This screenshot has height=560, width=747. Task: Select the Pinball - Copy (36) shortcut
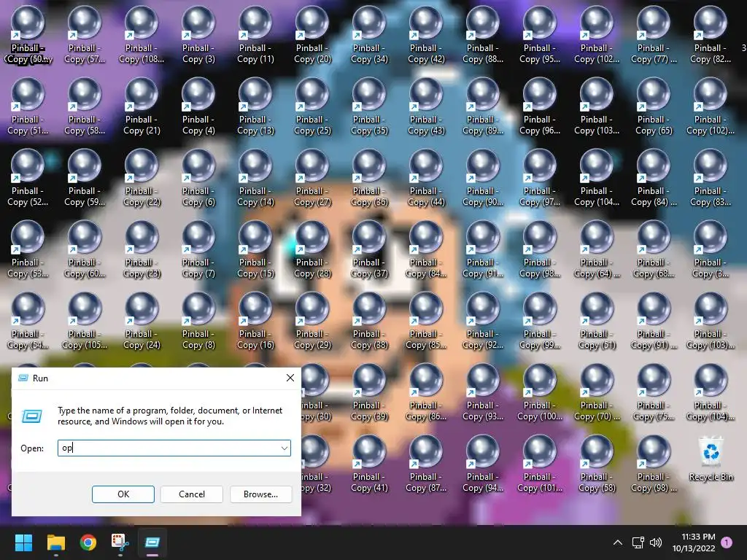(x=369, y=178)
